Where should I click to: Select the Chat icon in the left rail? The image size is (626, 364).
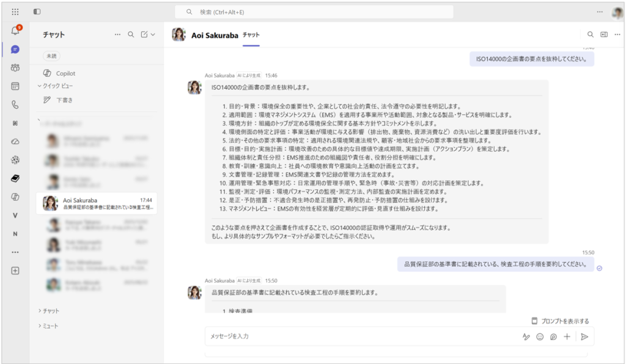15,49
